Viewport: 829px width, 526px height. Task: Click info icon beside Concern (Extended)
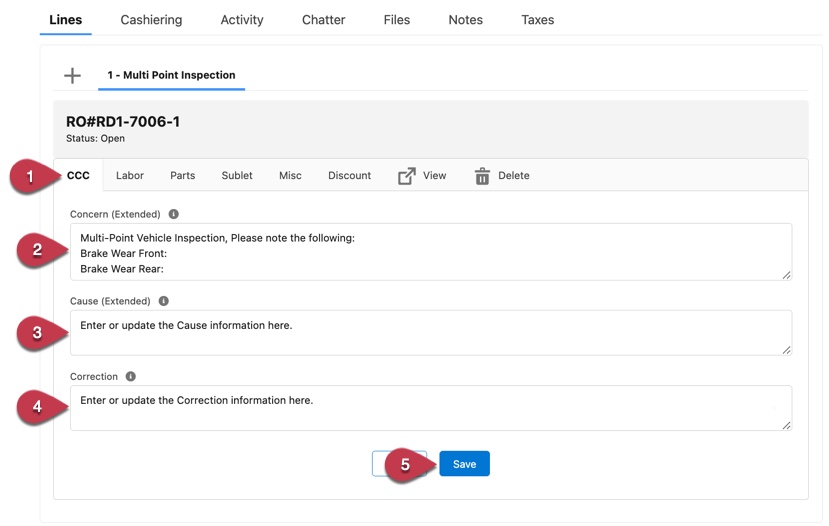tap(174, 214)
